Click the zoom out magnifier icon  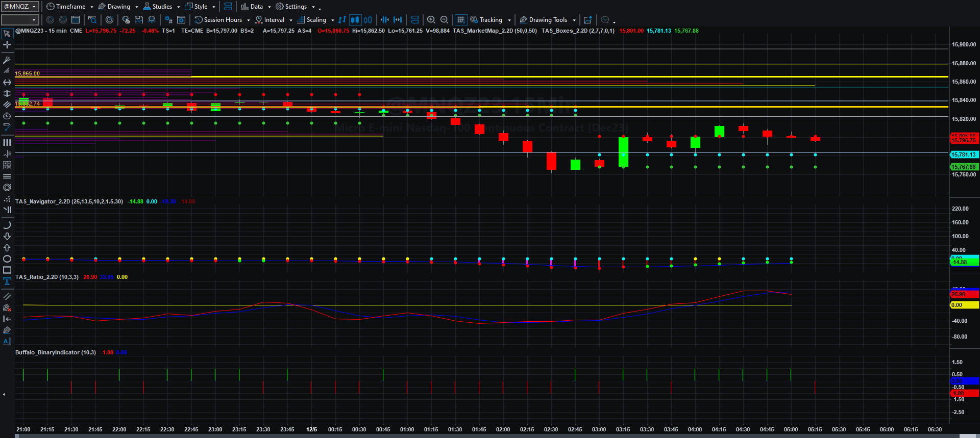click(445, 20)
